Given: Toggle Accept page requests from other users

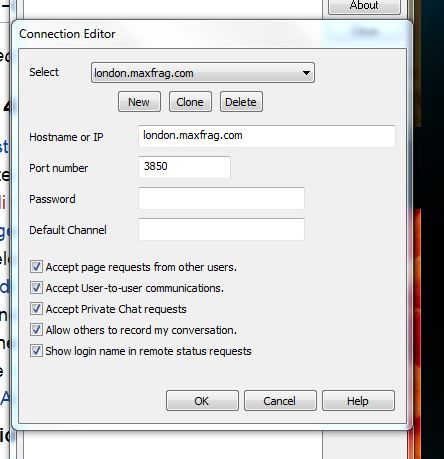Looking at the screenshot, I should pyautogui.click(x=36, y=267).
